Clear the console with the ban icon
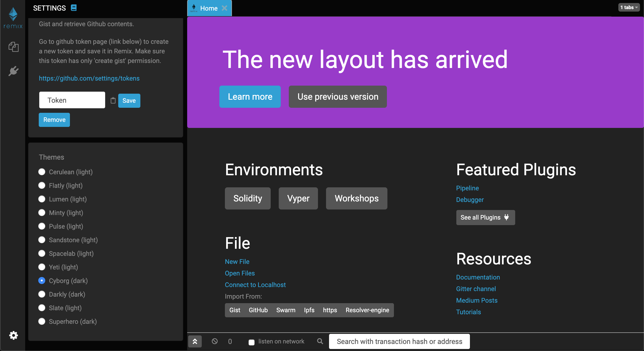The image size is (644, 351). click(x=215, y=341)
